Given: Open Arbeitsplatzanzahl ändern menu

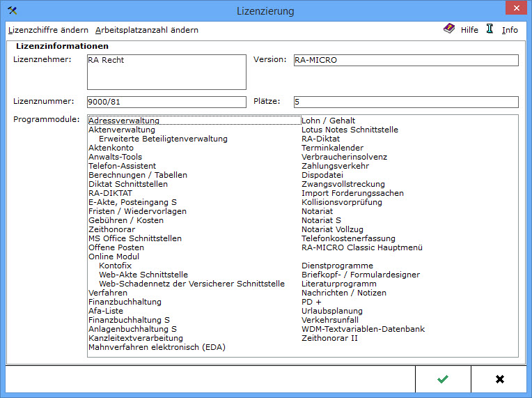Looking at the screenshot, I should point(146,30).
